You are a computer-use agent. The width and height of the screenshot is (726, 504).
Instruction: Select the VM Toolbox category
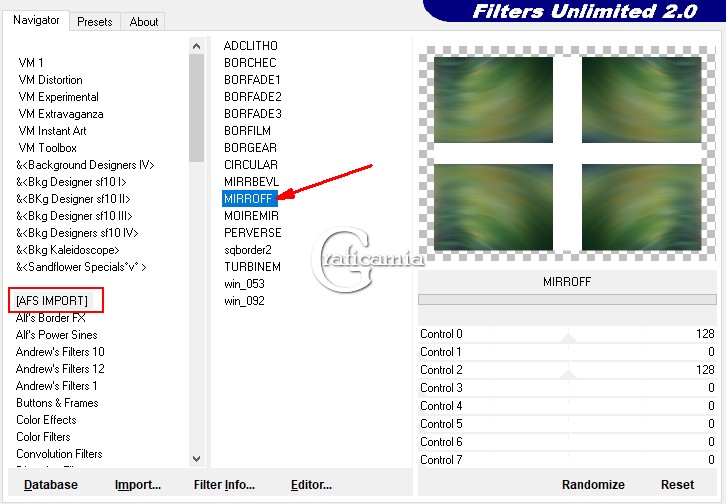47,148
